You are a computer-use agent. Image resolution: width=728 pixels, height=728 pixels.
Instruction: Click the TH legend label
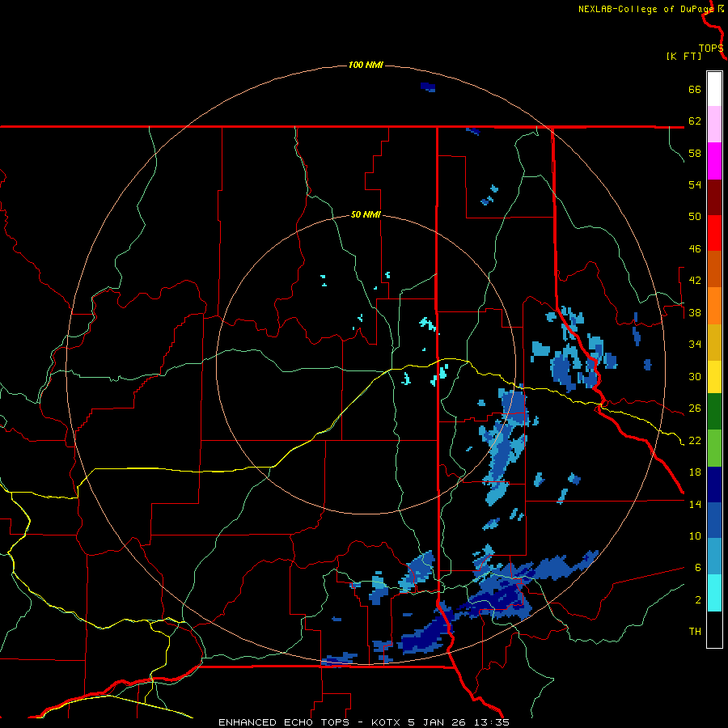pos(695,632)
